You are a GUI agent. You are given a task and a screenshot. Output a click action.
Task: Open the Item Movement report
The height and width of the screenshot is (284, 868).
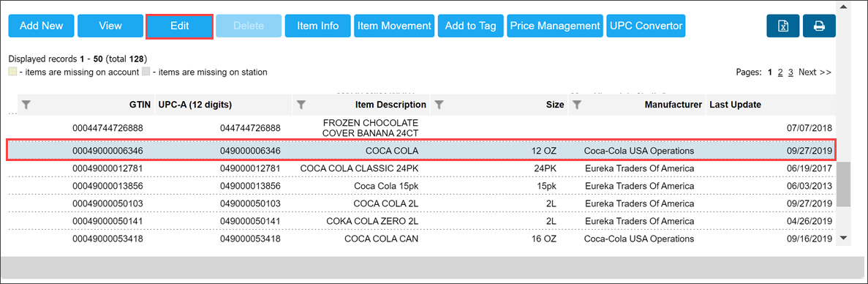point(394,26)
